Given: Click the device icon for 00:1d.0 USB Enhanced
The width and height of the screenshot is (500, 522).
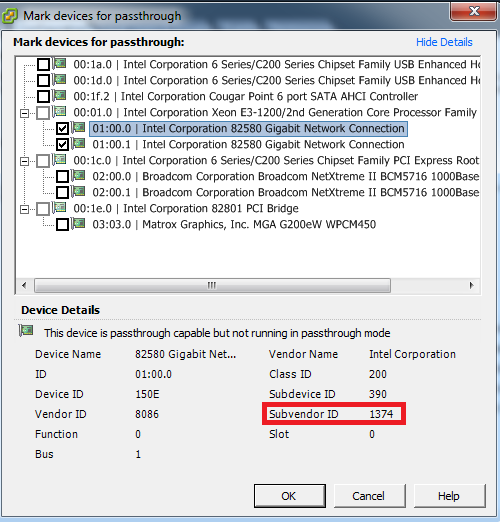Looking at the screenshot, I should click(60, 79).
